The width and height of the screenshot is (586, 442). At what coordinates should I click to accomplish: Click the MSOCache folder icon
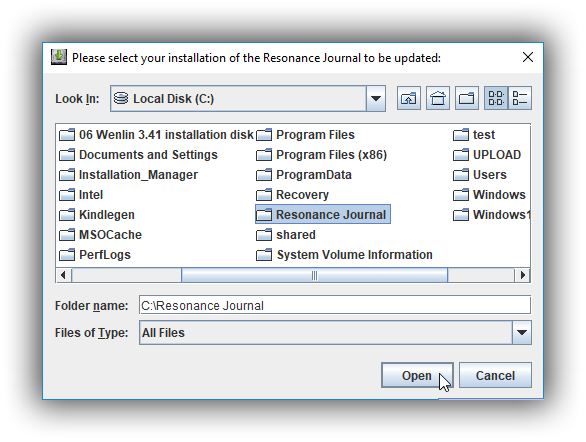(x=67, y=235)
